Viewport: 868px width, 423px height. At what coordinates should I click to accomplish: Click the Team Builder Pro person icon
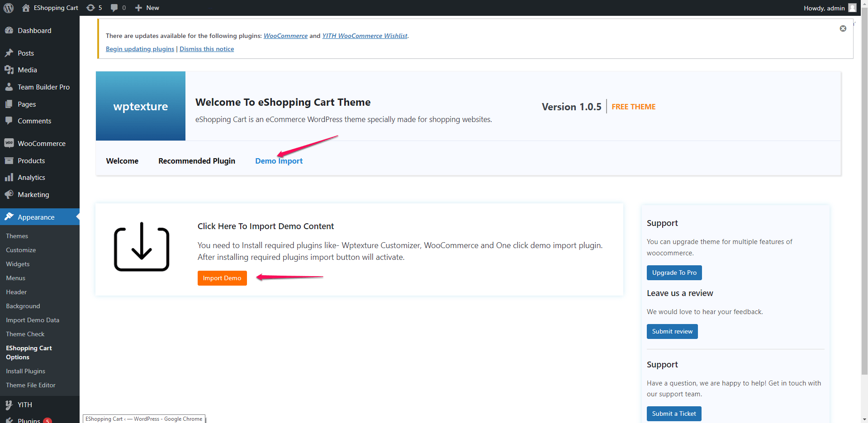9,87
